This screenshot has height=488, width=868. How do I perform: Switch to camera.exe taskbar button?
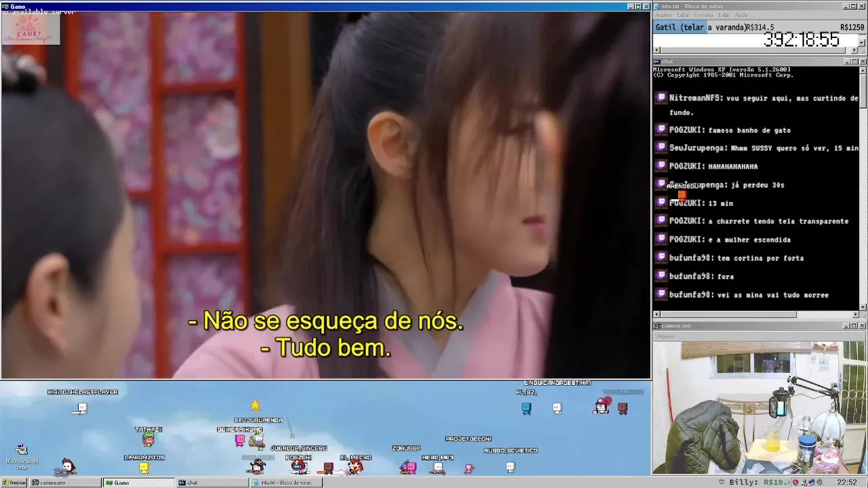[x=66, y=483]
